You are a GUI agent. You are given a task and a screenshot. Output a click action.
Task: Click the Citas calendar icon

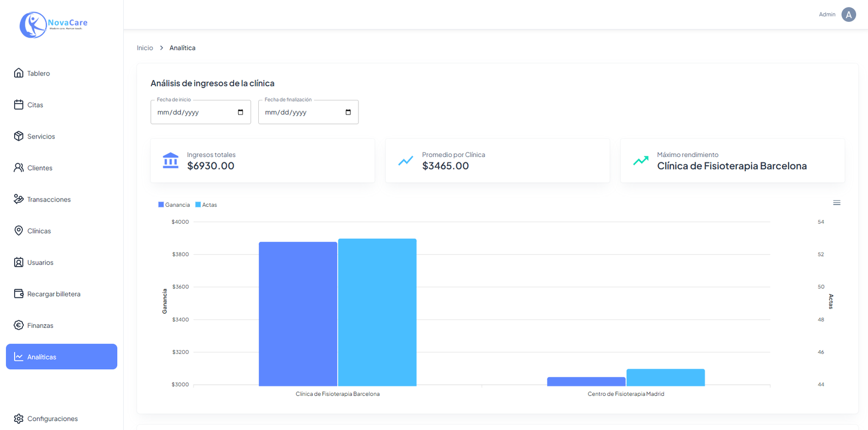tap(18, 105)
